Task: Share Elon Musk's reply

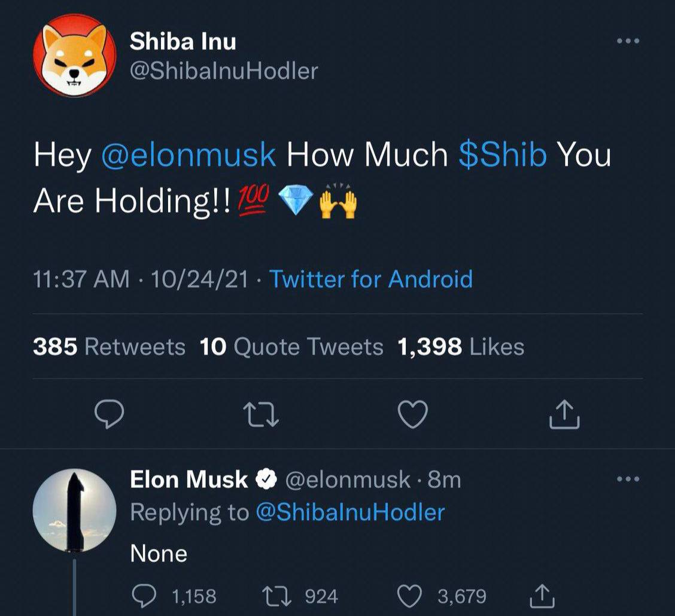Action: coord(542,596)
